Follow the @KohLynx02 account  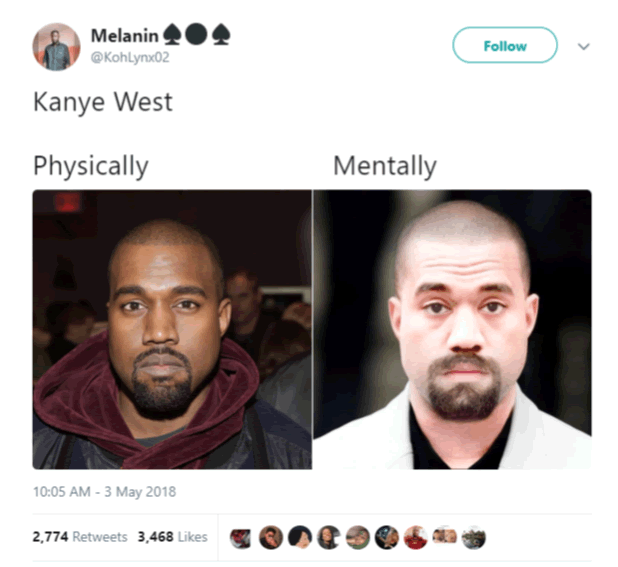point(505,45)
